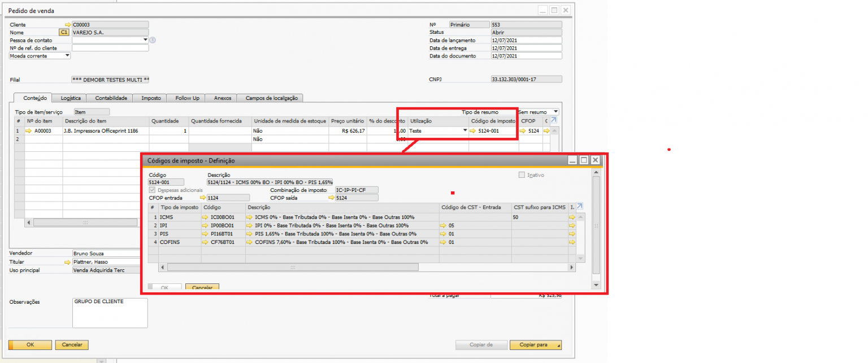Open the Utilização dropdown showing Teste
The width and height of the screenshot is (868, 363).
(465, 131)
